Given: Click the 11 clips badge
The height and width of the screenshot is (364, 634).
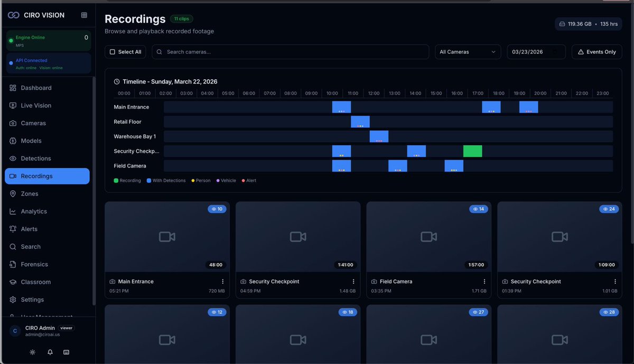Looking at the screenshot, I should point(181,19).
